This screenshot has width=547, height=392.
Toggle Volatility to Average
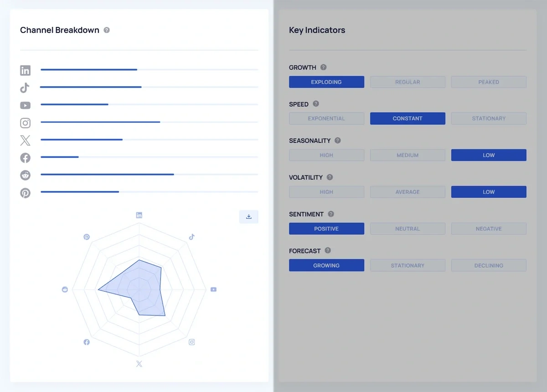coord(408,191)
